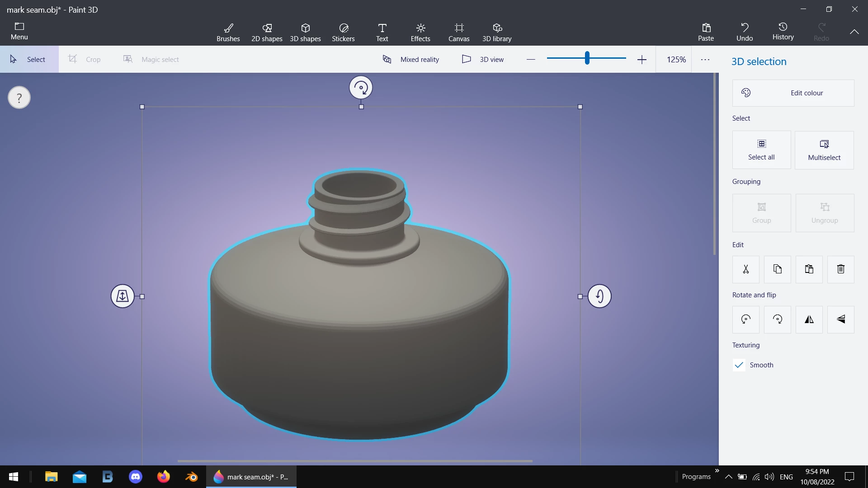This screenshot has width=868, height=488.
Task: Open the three-dots more options
Action: [705, 59]
